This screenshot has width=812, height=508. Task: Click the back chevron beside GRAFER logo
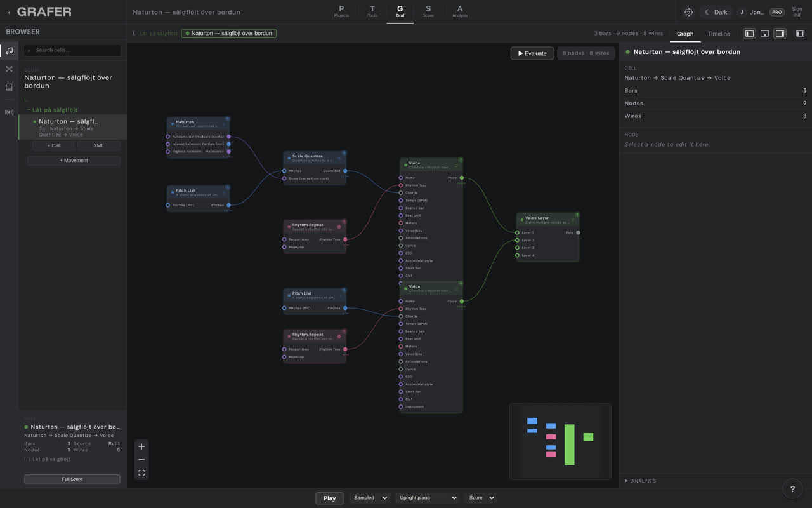(x=9, y=12)
